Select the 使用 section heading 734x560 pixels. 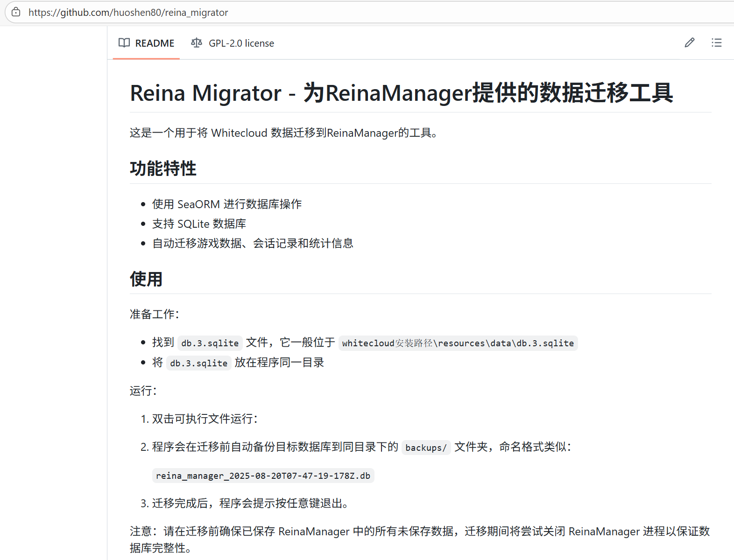tap(146, 279)
